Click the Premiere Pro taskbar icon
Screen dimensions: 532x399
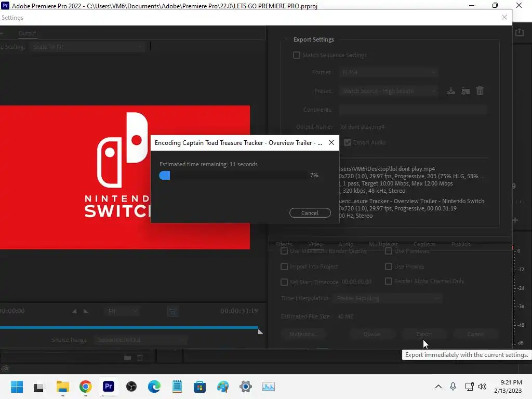(108, 387)
